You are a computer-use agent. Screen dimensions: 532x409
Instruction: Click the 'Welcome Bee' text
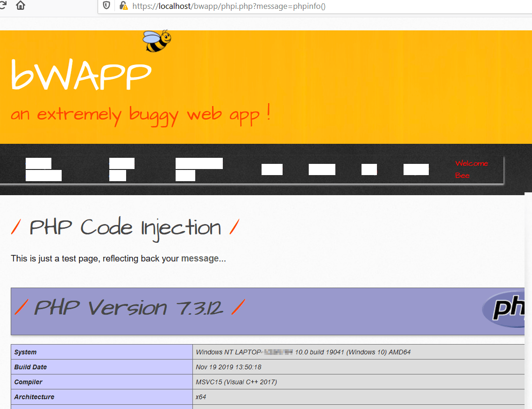click(471, 169)
